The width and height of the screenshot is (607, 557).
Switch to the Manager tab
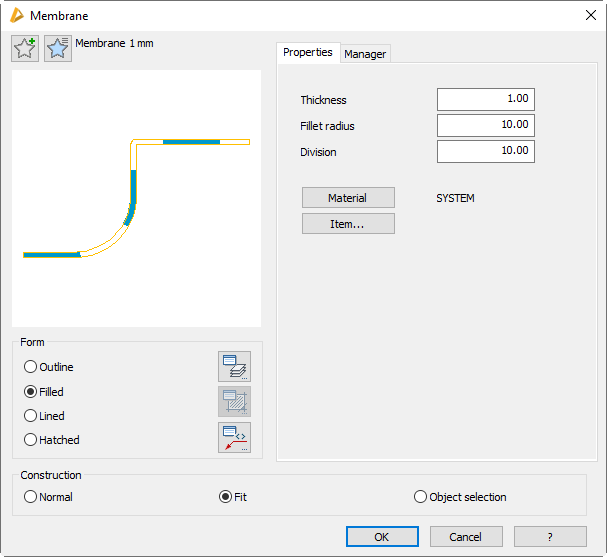point(365,54)
